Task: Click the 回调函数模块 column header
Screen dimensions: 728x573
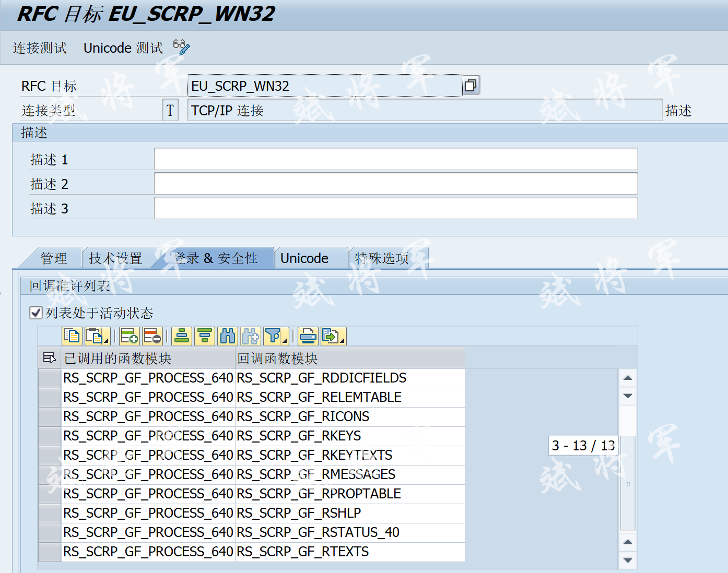Action: click(x=350, y=358)
